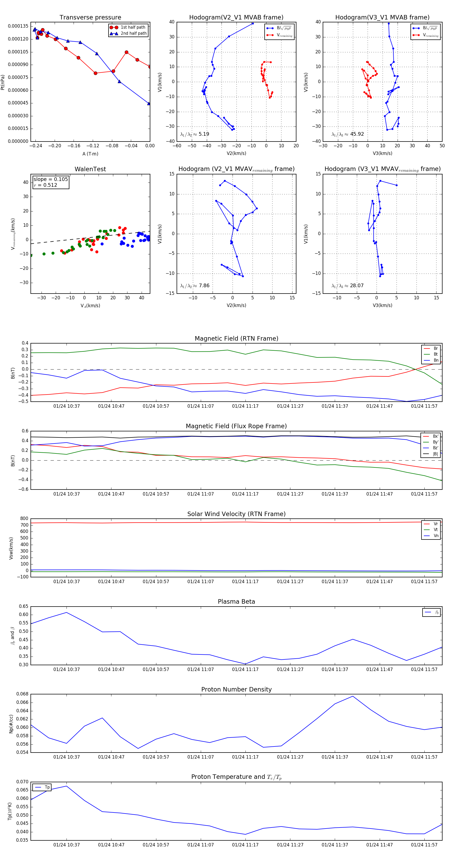Click the 'Plasma Beta' plot title
The width and height of the screenshot is (473, 868).
236,602
